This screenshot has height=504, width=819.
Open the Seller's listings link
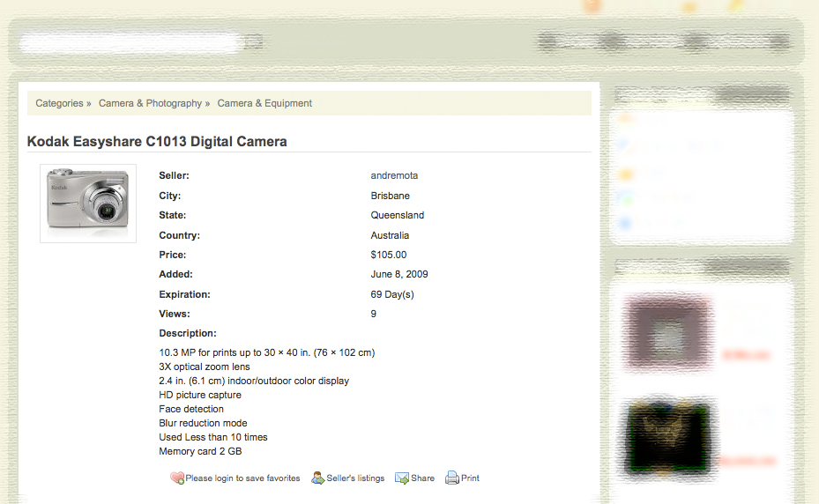pyautogui.click(x=355, y=478)
